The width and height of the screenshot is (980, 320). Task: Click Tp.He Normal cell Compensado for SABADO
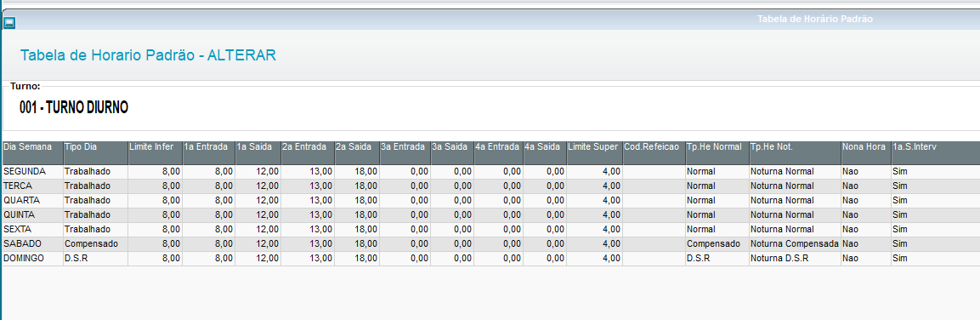click(x=717, y=243)
